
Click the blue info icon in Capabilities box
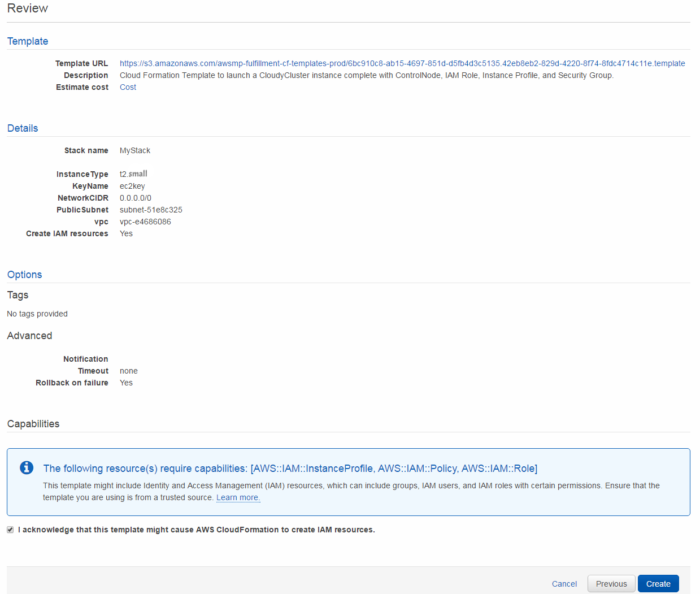pyautogui.click(x=27, y=467)
